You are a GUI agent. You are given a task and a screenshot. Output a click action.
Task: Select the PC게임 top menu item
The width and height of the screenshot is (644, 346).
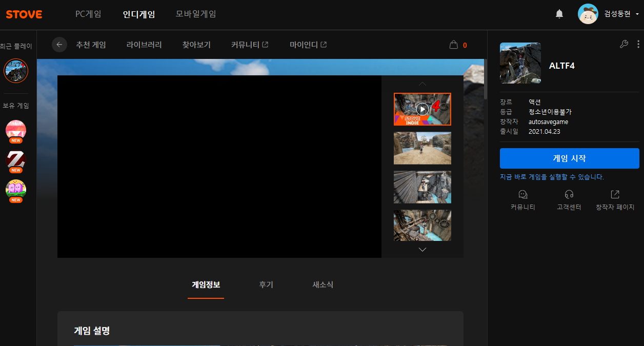point(88,14)
